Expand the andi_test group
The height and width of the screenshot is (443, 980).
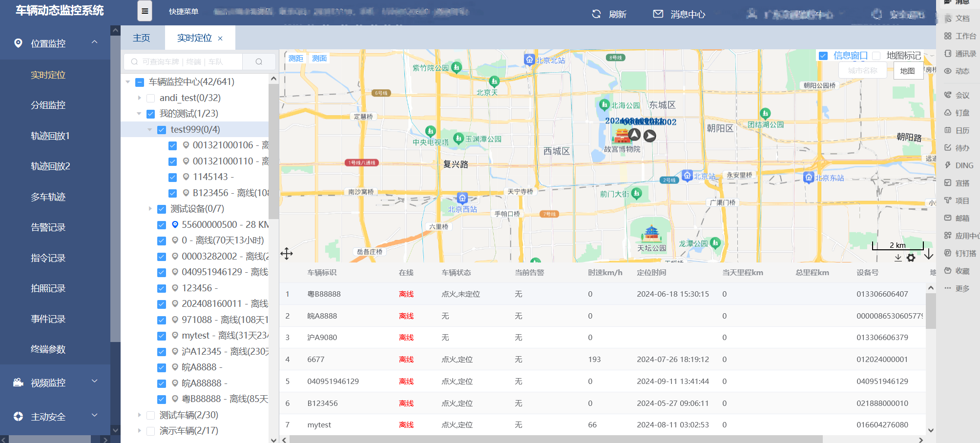click(x=139, y=98)
